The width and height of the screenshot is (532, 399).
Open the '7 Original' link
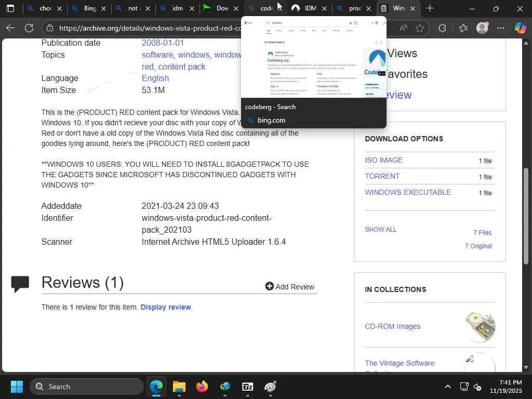coord(478,246)
